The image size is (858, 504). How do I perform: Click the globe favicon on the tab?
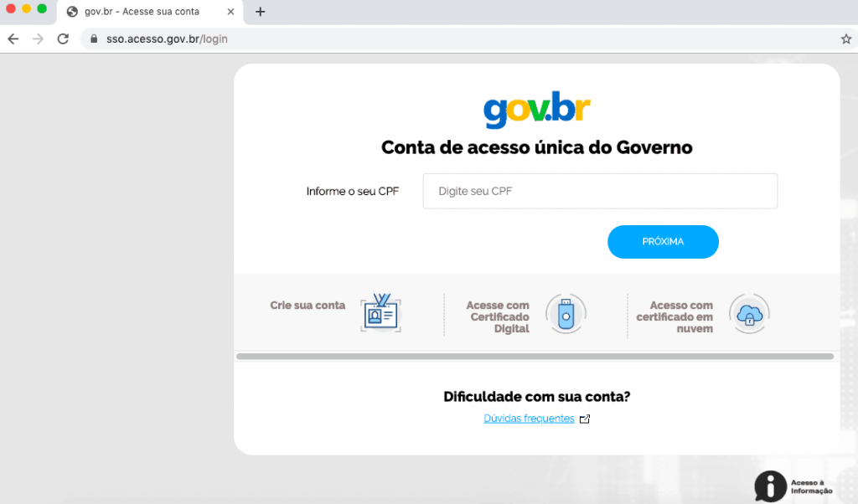[72, 12]
